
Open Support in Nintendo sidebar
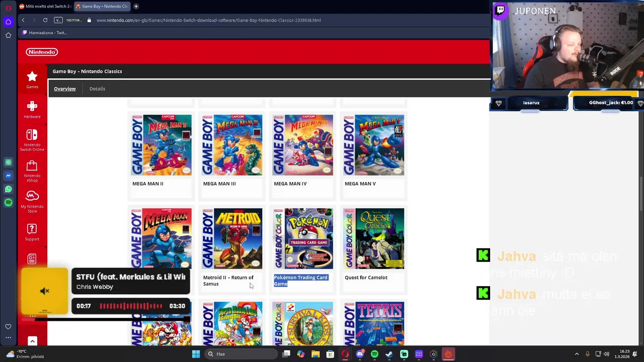tap(32, 232)
